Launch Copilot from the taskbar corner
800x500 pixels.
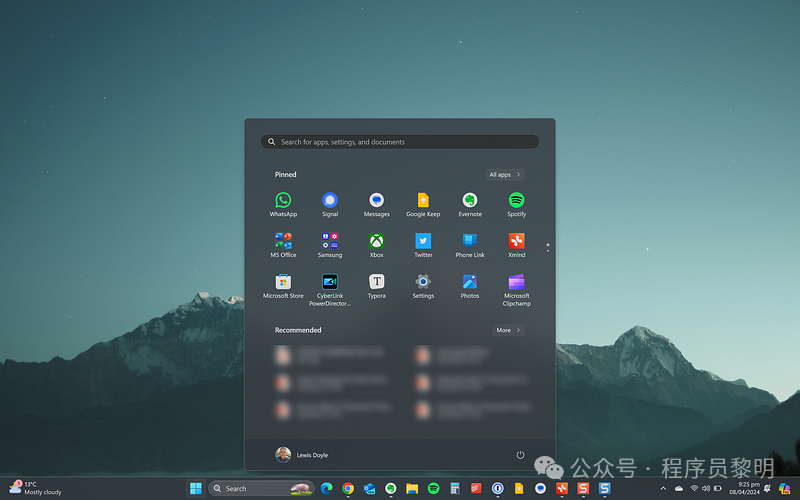tap(784, 488)
